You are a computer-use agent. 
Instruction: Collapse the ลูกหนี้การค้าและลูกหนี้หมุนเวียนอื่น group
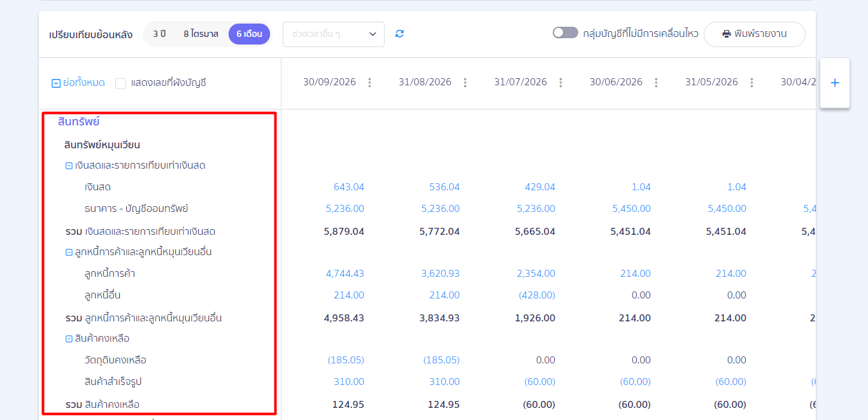(69, 252)
